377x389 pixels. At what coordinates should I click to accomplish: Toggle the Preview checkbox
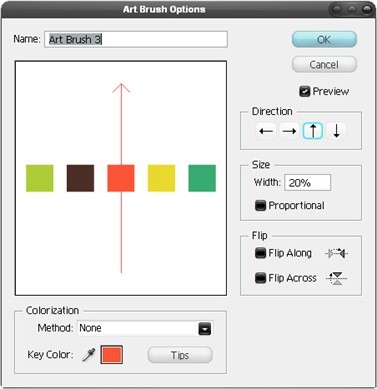click(305, 91)
